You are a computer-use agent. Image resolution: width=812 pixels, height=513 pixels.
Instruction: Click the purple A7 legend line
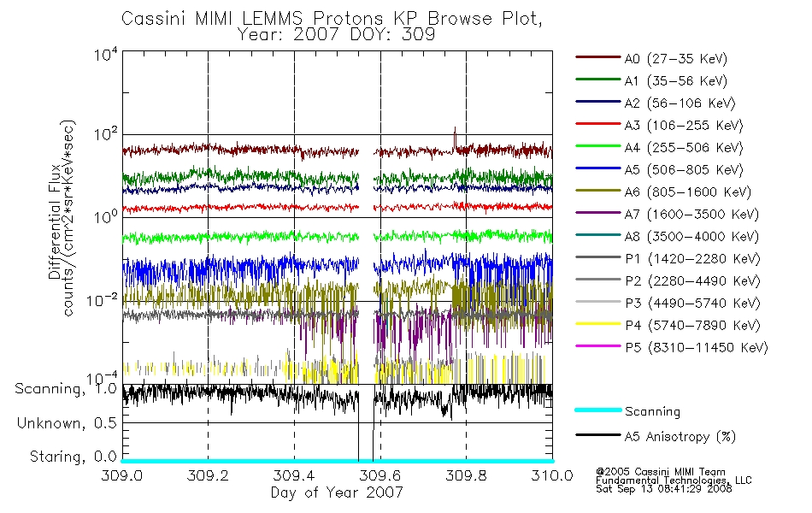coord(598,212)
